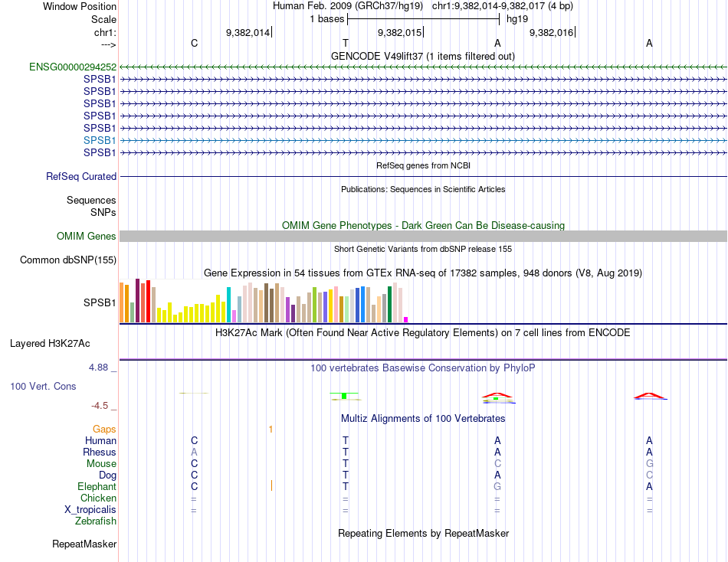Click the Human alignment row label
The height and width of the screenshot is (562, 728).
pos(100,440)
